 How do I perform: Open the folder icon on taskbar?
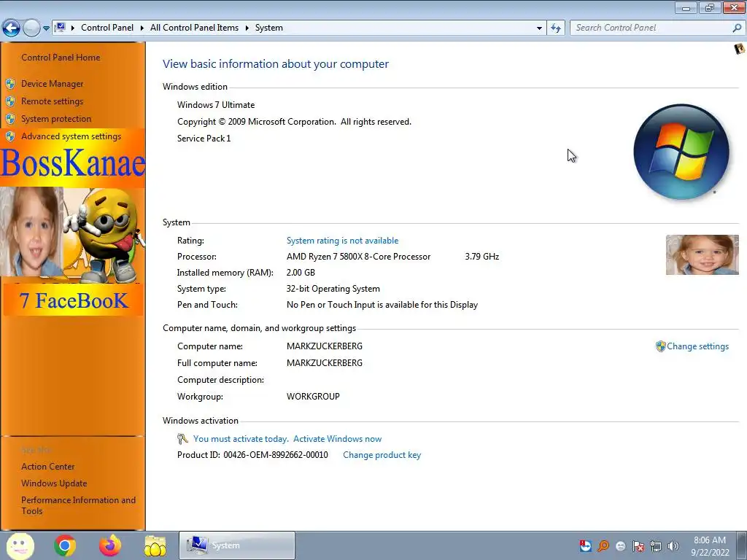(155, 545)
